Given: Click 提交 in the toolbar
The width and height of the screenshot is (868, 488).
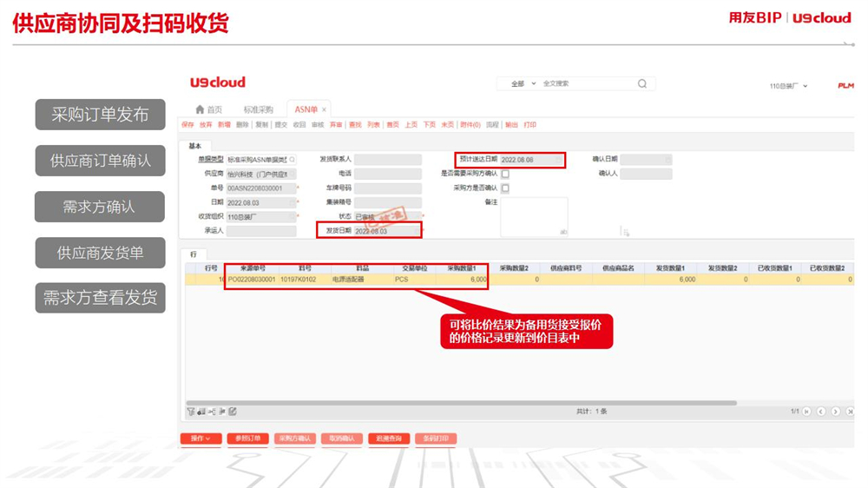Looking at the screenshot, I should (x=280, y=125).
